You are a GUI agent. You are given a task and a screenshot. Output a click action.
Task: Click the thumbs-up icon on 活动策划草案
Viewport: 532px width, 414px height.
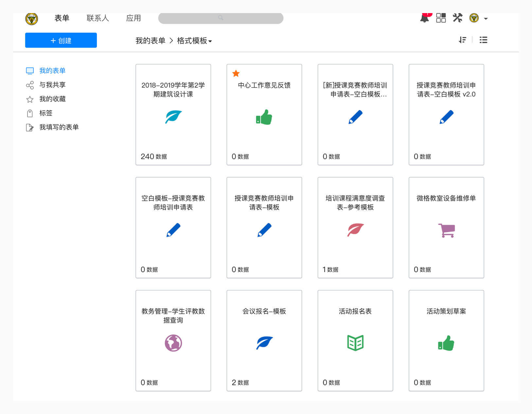(x=446, y=343)
